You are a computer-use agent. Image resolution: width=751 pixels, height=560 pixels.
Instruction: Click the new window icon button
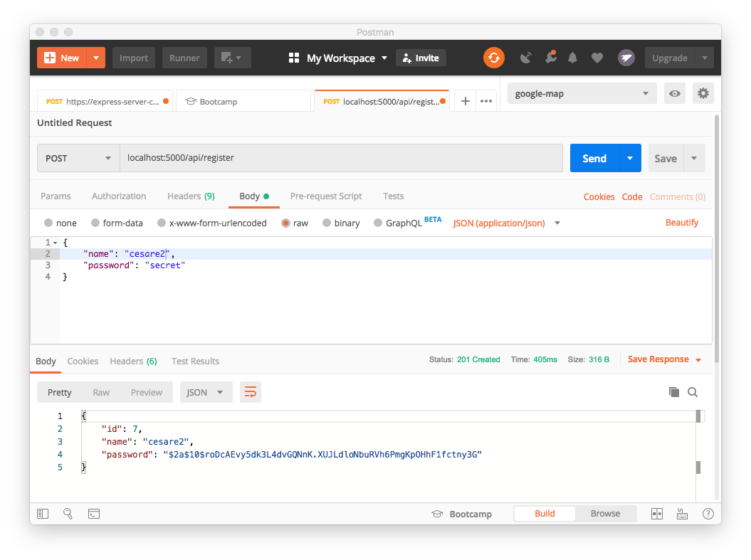(x=232, y=58)
